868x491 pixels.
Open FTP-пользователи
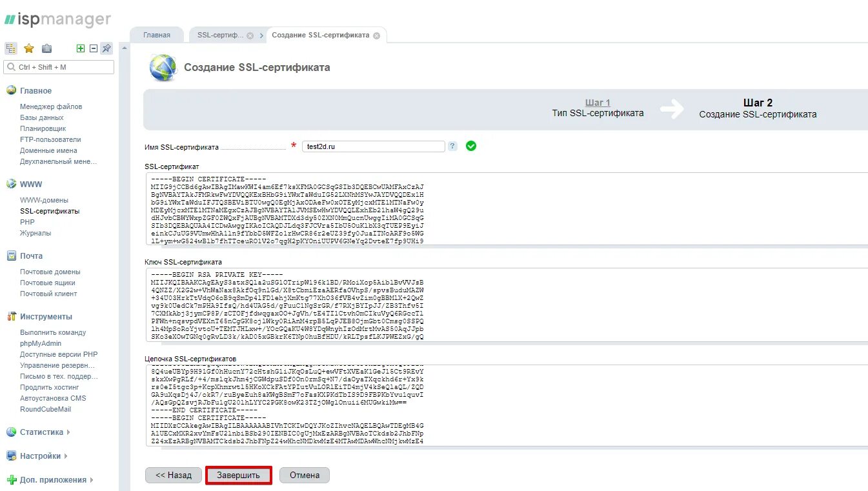[50, 139]
